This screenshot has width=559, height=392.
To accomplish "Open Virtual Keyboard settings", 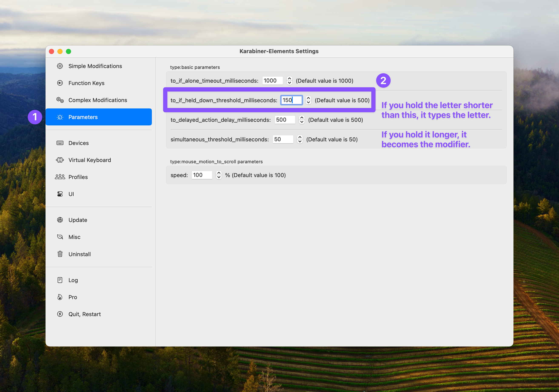I will (99, 160).
